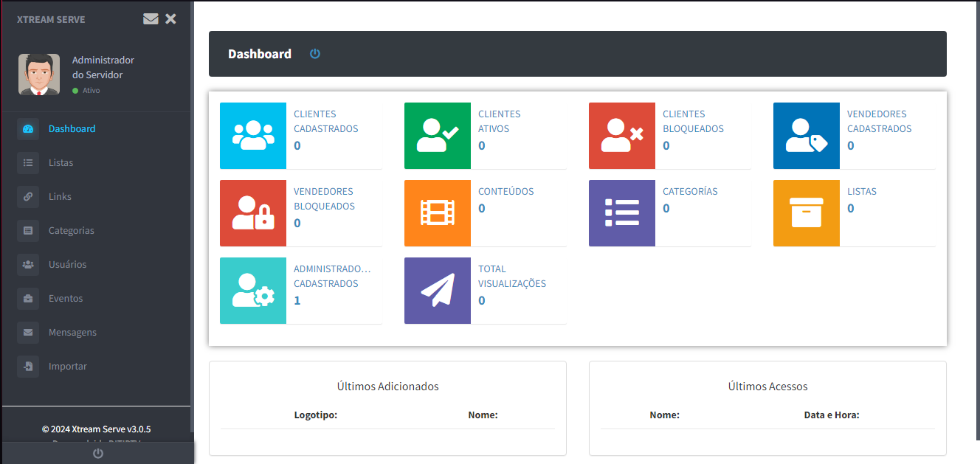Image resolution: width=980 pixels, height=464 pixels.
Task: Open the Importar sidebar entry
Action: 67,366
